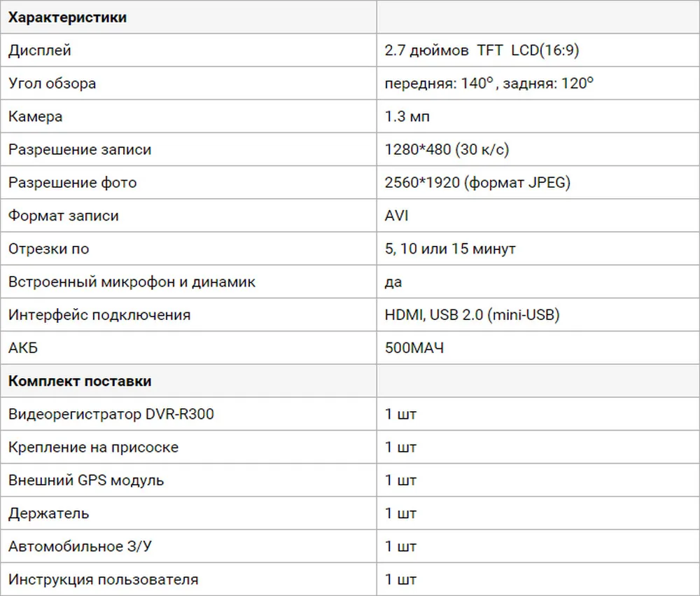This screenshot has width=700, height=596.
Task: Click the "2.7 дюймов TFT LCD(16:9)" value
Action: pyautogui.click(x=482, y=50)
